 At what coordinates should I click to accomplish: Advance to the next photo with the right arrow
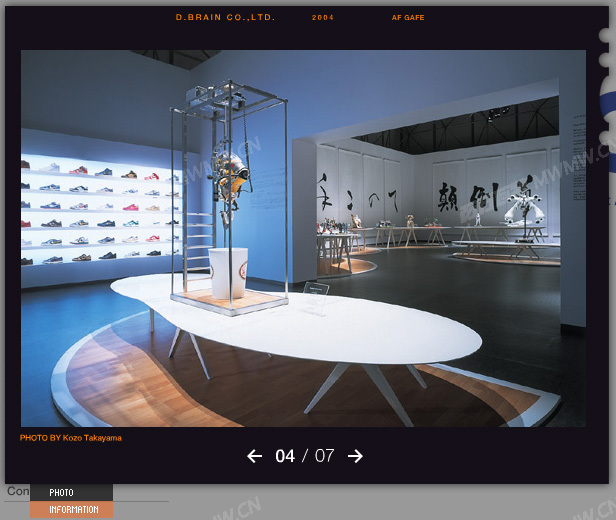pos(355,456)
